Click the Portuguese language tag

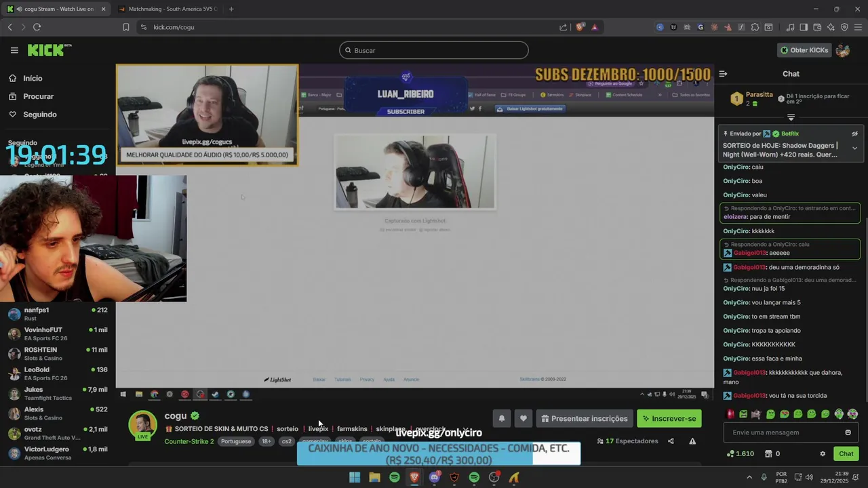click(x=236, y=441)
